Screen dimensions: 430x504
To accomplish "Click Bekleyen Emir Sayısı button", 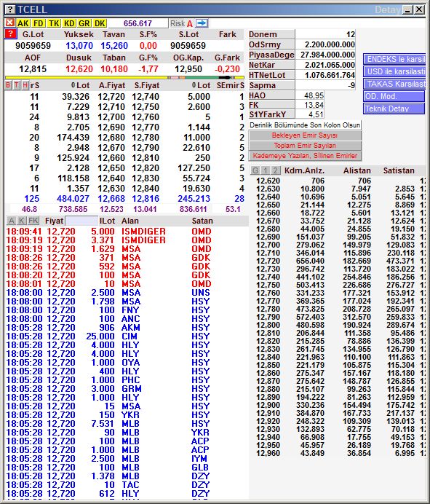I will tap(305, 135).
